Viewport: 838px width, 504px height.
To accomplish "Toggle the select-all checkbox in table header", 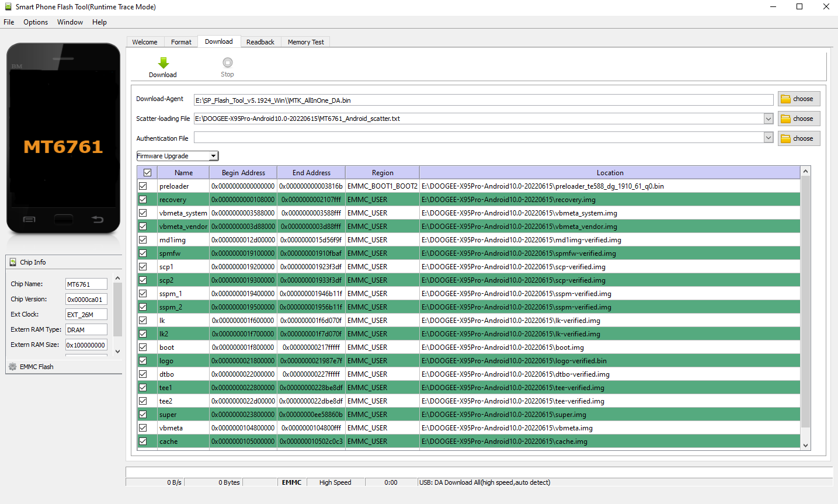I will click(x=147, y=173).
